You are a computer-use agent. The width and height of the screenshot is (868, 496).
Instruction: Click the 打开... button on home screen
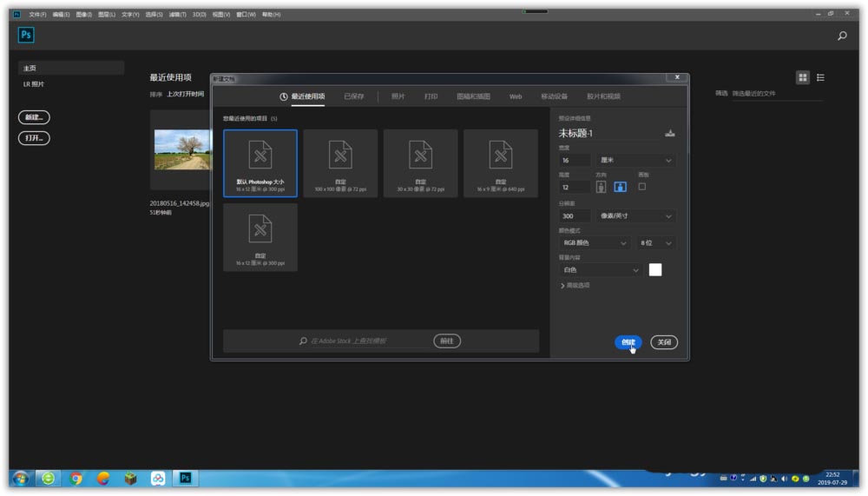click(34, 138)
